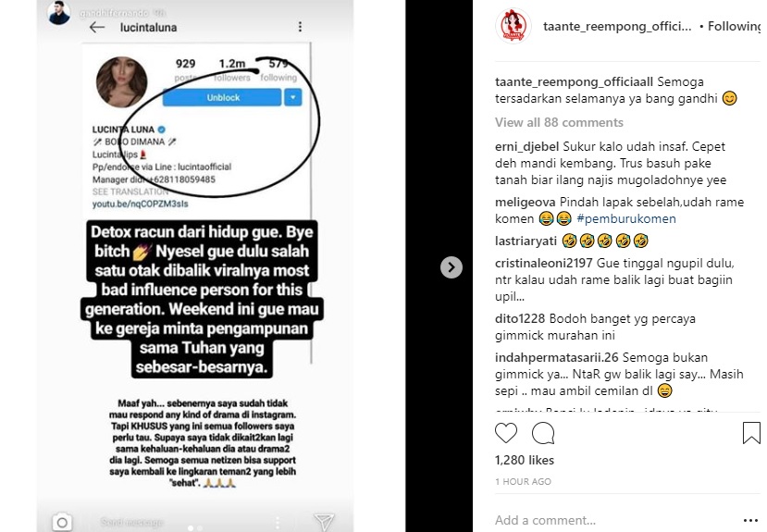Open taante_reempong profile picture
Viewport: 767px width, 532px height.
(x=513, y=26)
